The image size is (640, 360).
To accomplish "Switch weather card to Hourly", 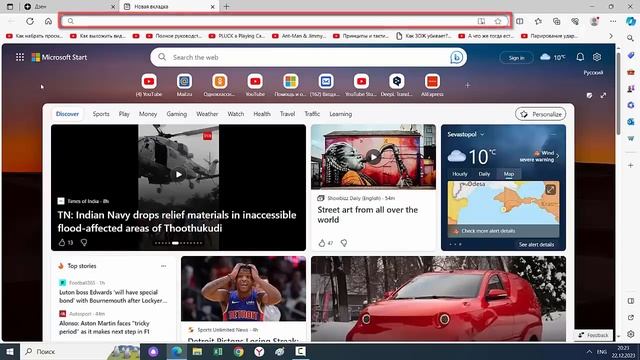I will click(x=460, y=174).
